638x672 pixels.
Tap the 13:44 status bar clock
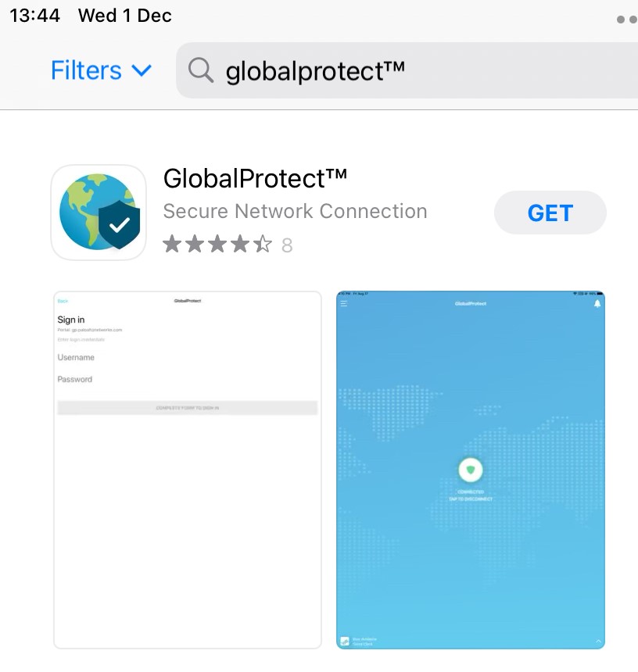pos(34,16)
